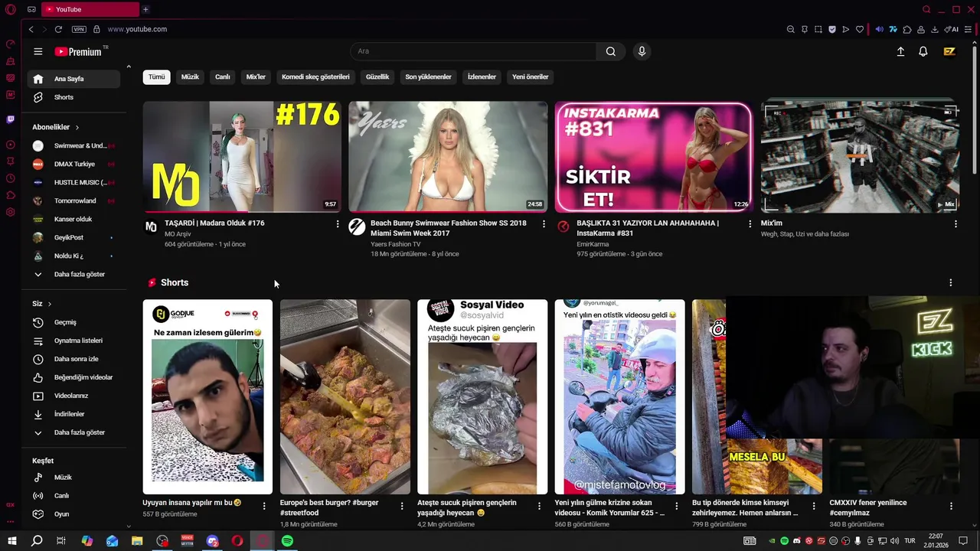Open Twitch in the Opera sidebar

11,119
